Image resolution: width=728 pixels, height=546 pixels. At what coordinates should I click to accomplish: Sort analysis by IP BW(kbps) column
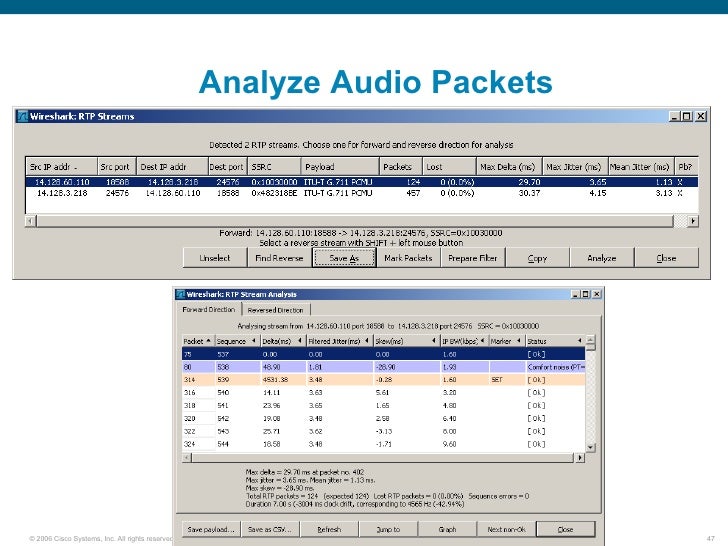464,341
